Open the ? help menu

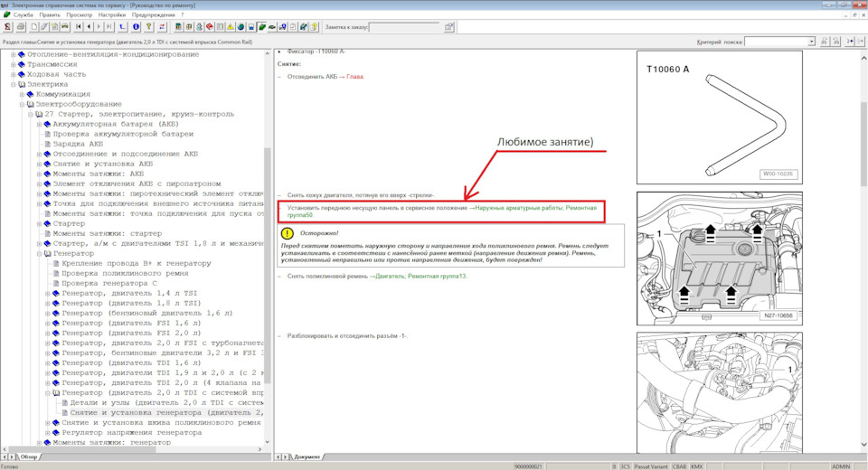click(x=182, y=15)
